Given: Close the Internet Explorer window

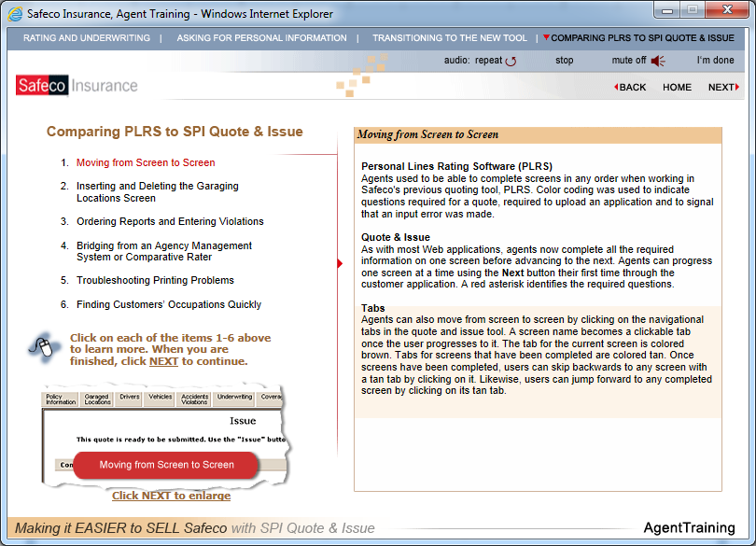Looking at the screenshot, I should click(x=727, y=10).
